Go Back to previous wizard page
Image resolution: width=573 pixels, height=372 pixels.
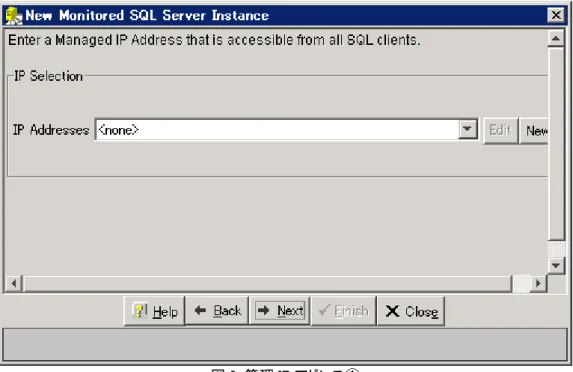pyautogui.click(x=217, y=311)
